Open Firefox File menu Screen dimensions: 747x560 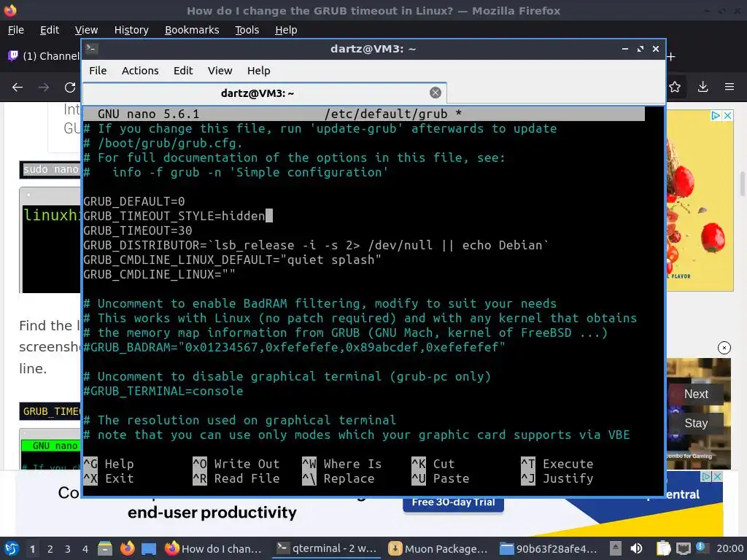tap(16, 30)
